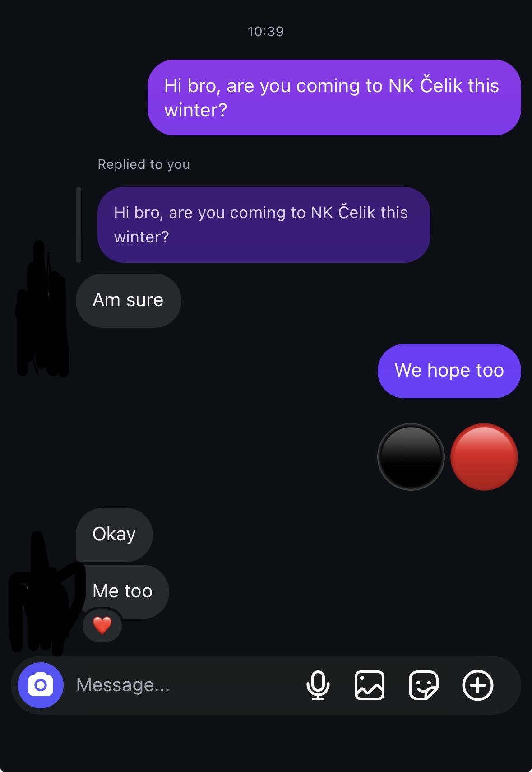Open the quoted 'Hi bro' reply preview

coord(264,225)
